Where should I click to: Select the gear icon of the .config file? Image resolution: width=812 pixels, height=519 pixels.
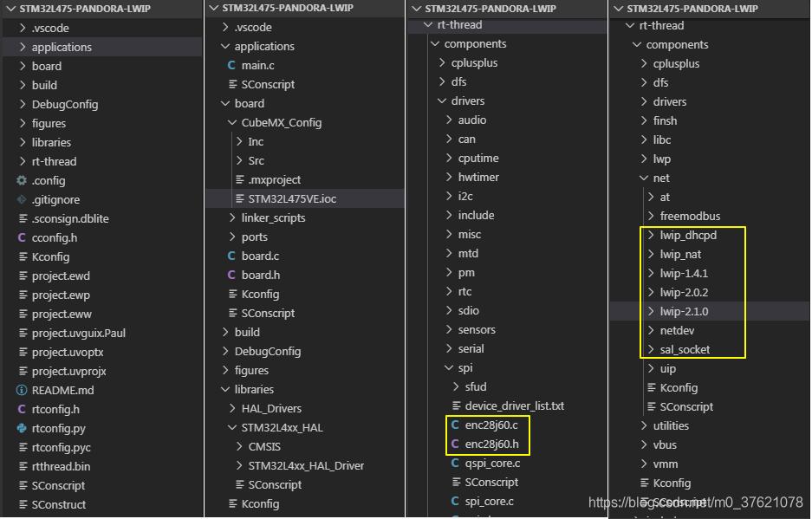point(22,180)
